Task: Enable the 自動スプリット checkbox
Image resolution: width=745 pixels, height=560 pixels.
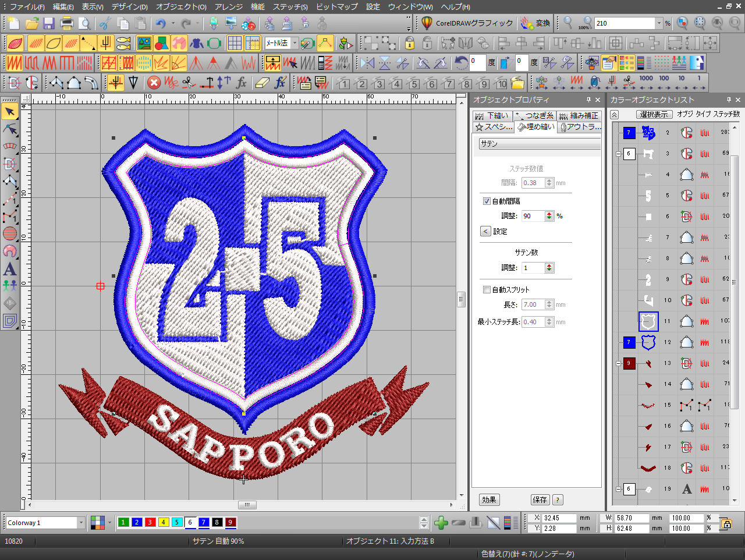Action: pyautogui.click(x=487, y=290)
